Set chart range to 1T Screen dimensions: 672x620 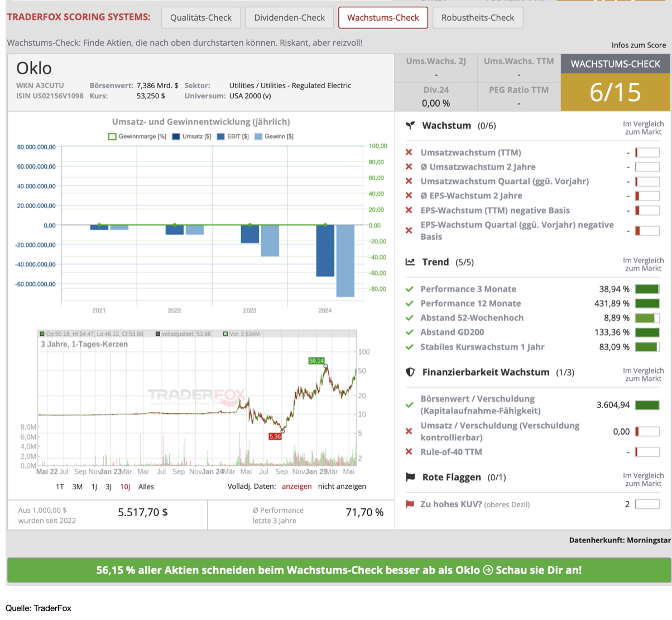tap(60, 487)
